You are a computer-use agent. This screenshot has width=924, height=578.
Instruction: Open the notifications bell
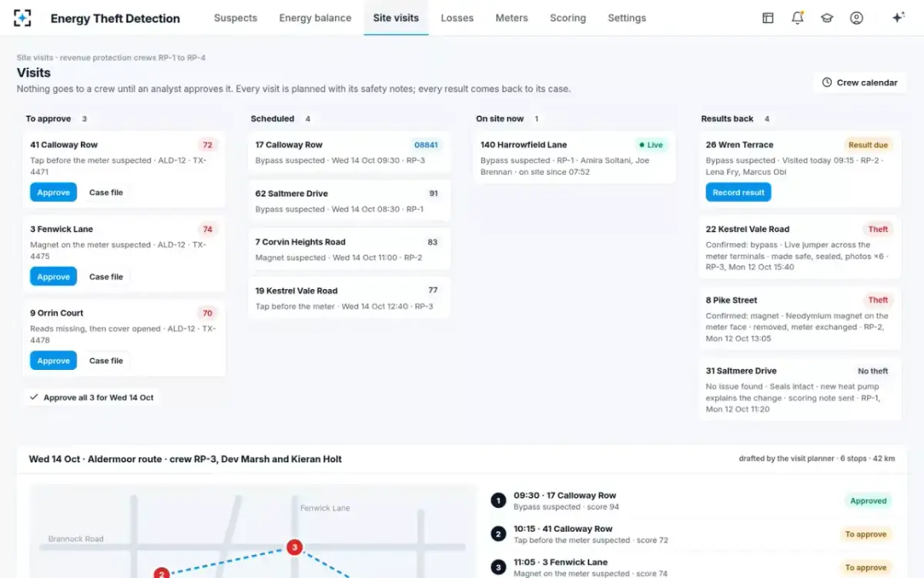coord(798,18)
